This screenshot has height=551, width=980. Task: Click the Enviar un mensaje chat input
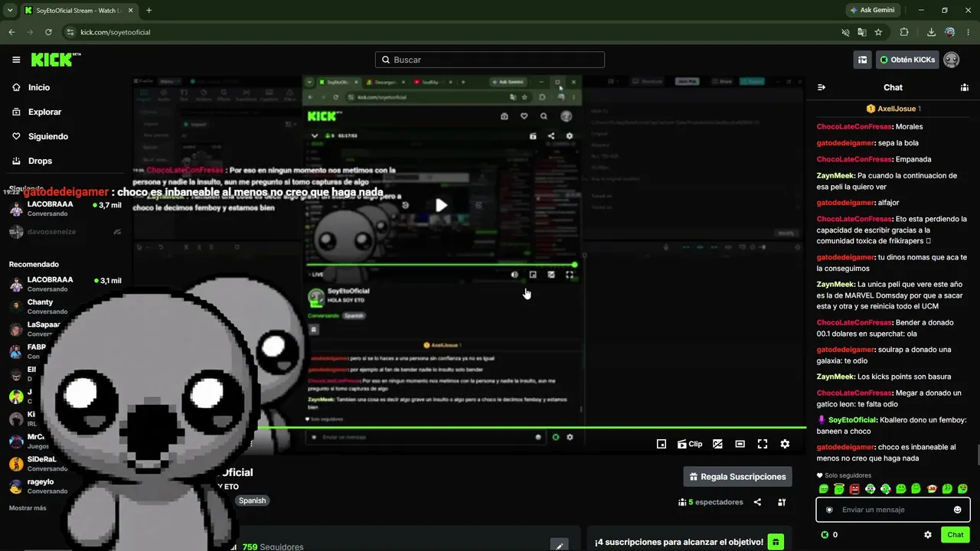893,510
